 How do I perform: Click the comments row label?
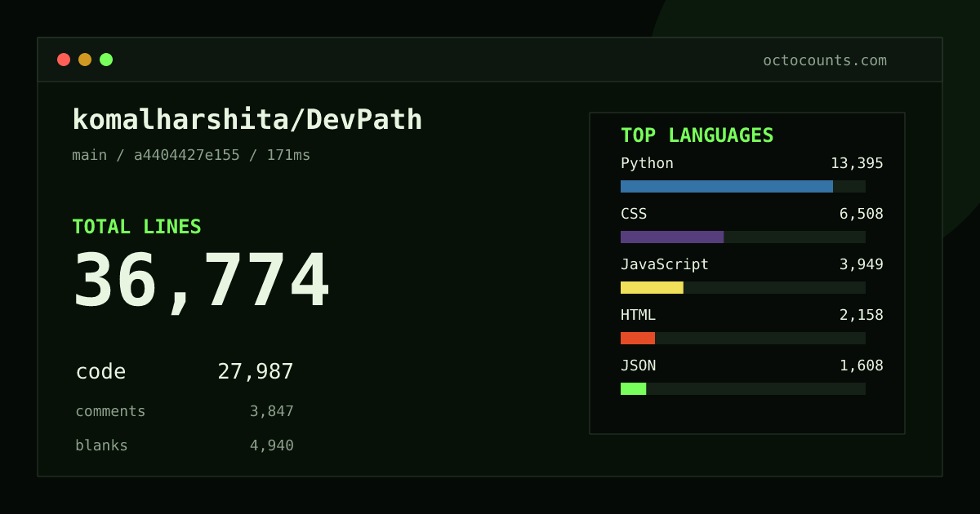tap(110, 411)
